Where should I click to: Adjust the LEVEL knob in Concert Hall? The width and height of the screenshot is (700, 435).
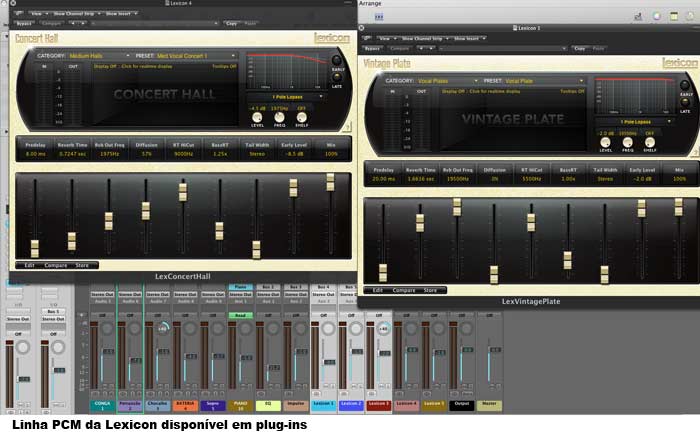pyautogui.click(x=257, y=117)
